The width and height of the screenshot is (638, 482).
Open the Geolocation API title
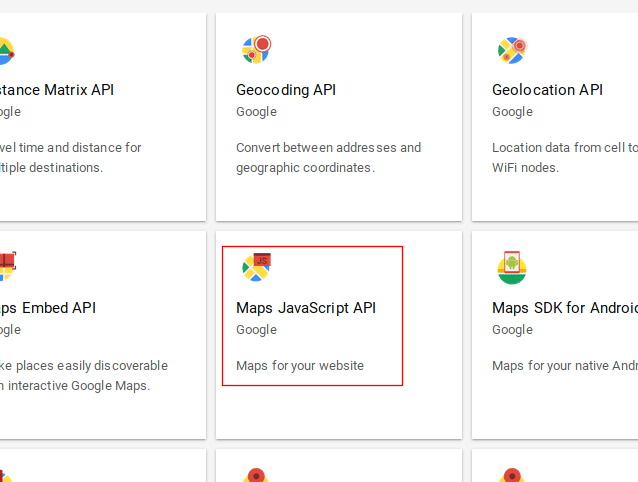547,90
